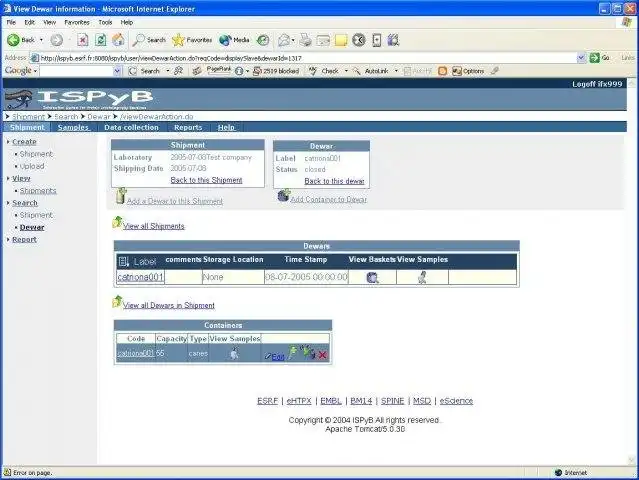Open dropdown arrow next to Google Check
The height and width of the screenshot is (480, 639).
pos(346,71)
